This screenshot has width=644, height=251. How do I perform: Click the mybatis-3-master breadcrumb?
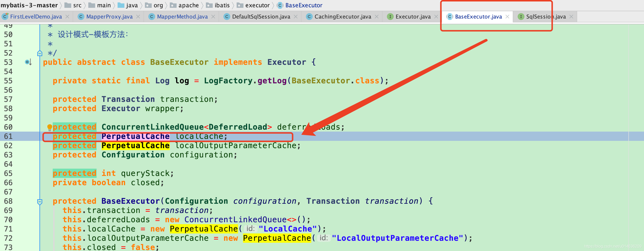[x=29, y=5]
